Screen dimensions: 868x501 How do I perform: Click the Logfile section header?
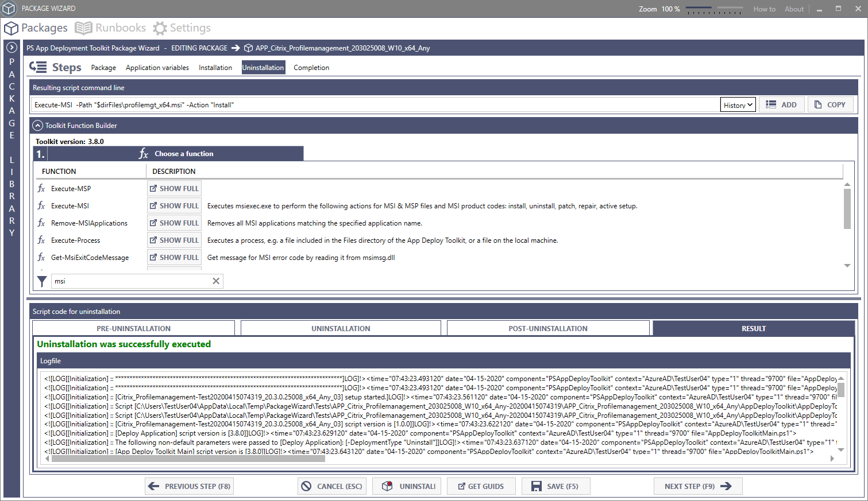click(x=443, y=361)
